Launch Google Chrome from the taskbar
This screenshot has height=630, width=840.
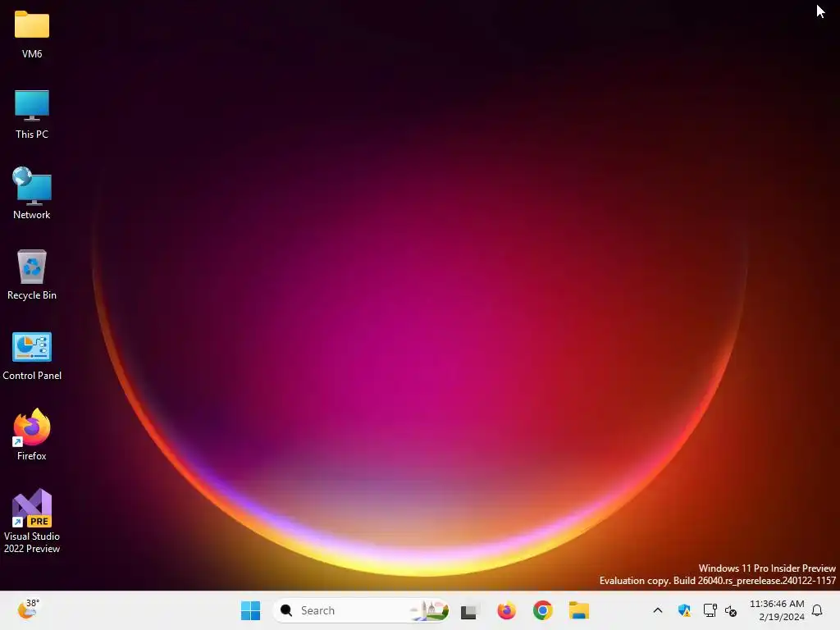(543, 610)
